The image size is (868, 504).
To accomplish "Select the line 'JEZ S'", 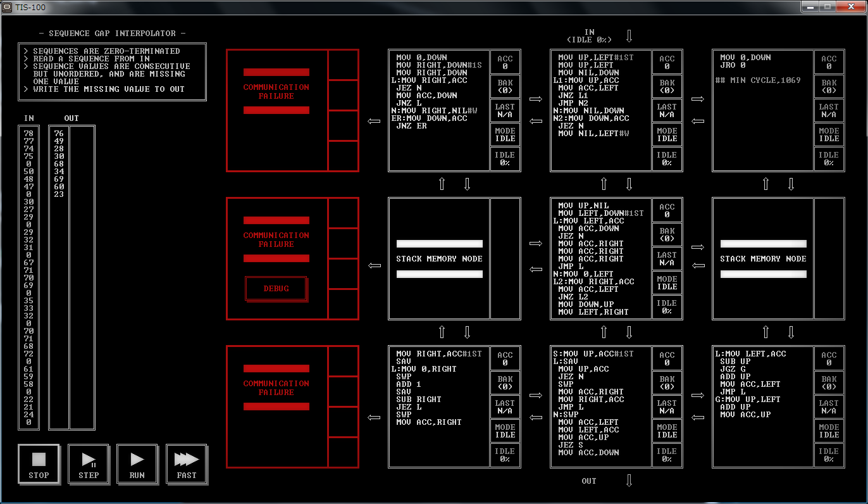I will [x=571, y=445].
